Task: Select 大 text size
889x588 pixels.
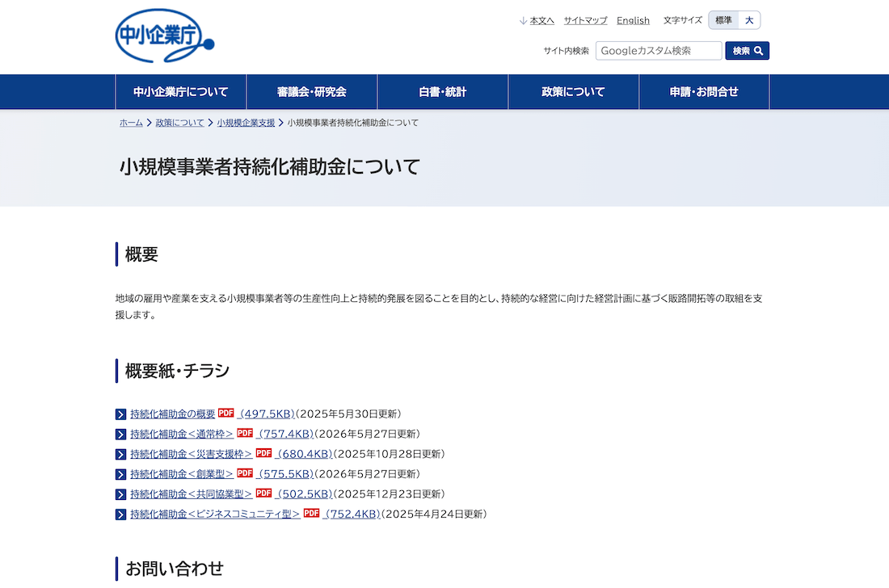Action: click(749, 20)
